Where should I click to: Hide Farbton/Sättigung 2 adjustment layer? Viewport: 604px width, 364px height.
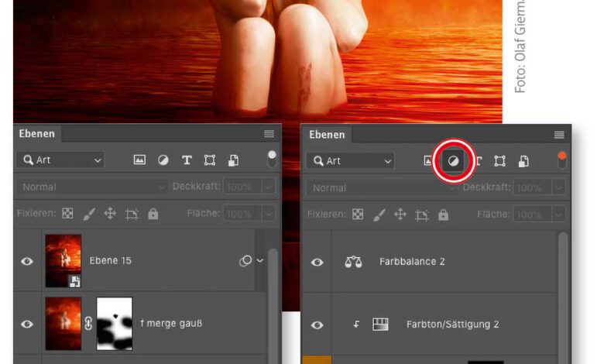(317, 325)
